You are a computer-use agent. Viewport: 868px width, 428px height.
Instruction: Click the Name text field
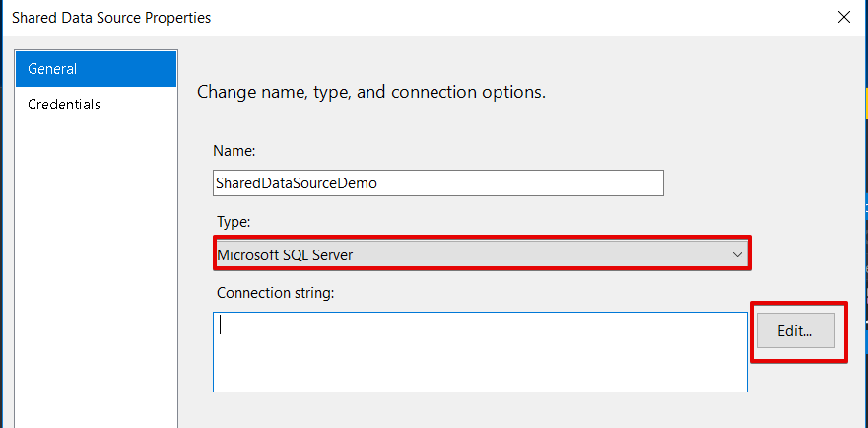pyautogui.click(x=437, y=182)
